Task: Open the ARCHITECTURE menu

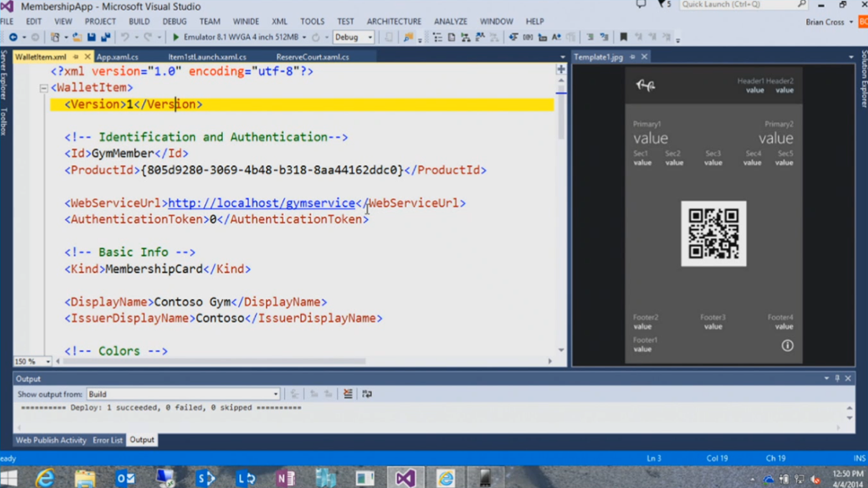Action: [x=394, y=21]
